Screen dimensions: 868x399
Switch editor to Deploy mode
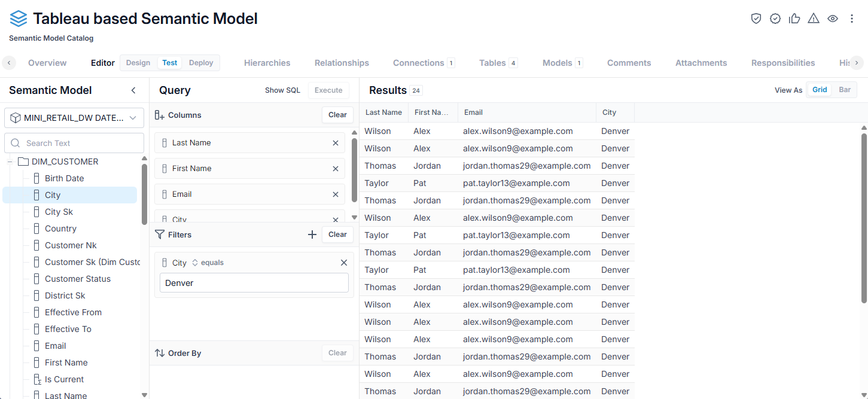[201, 63]
